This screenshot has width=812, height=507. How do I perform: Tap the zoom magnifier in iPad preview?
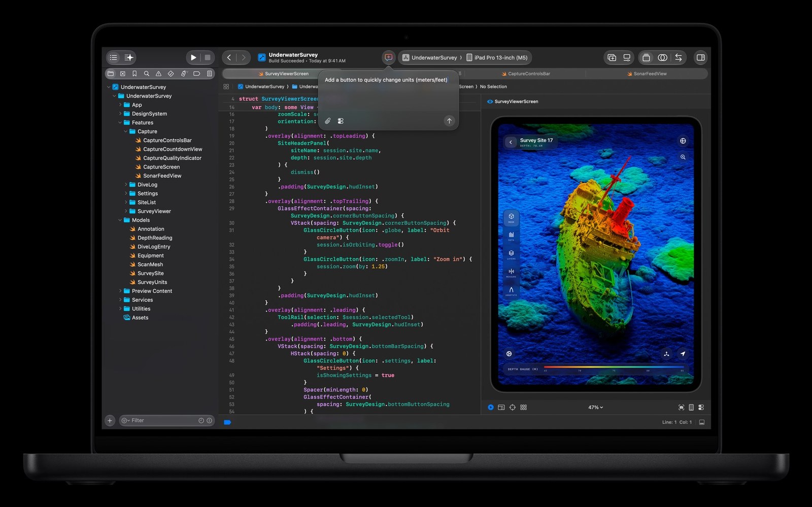(683, 157)
